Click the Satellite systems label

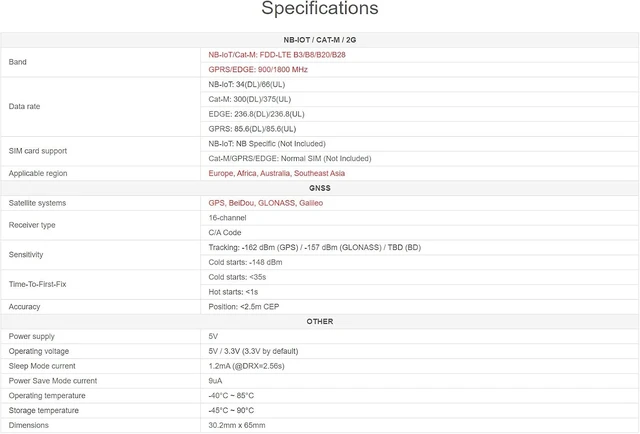[x=37, y=203]
